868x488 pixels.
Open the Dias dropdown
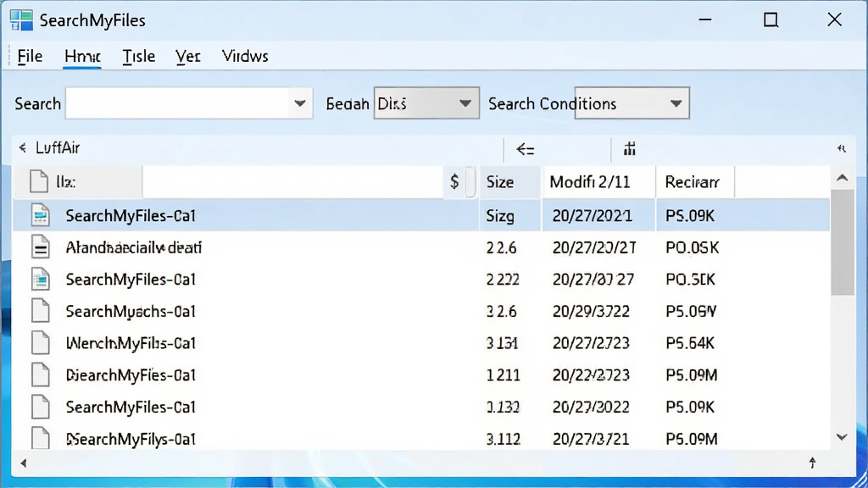click(x=426, y=103)
